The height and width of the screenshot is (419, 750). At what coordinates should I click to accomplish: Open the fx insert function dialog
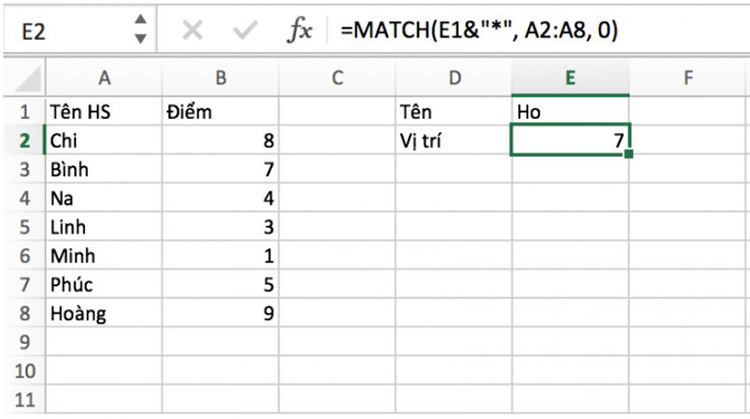coord(299,31)
